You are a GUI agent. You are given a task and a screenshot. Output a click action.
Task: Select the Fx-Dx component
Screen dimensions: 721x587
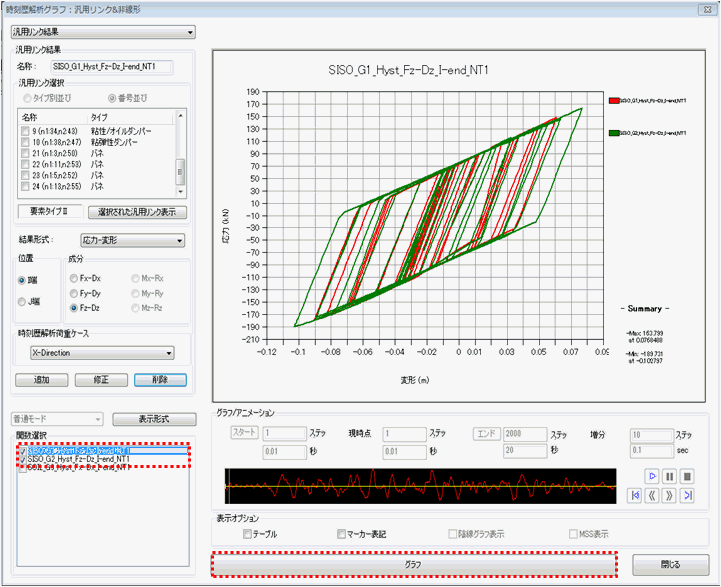click(74, 279)
